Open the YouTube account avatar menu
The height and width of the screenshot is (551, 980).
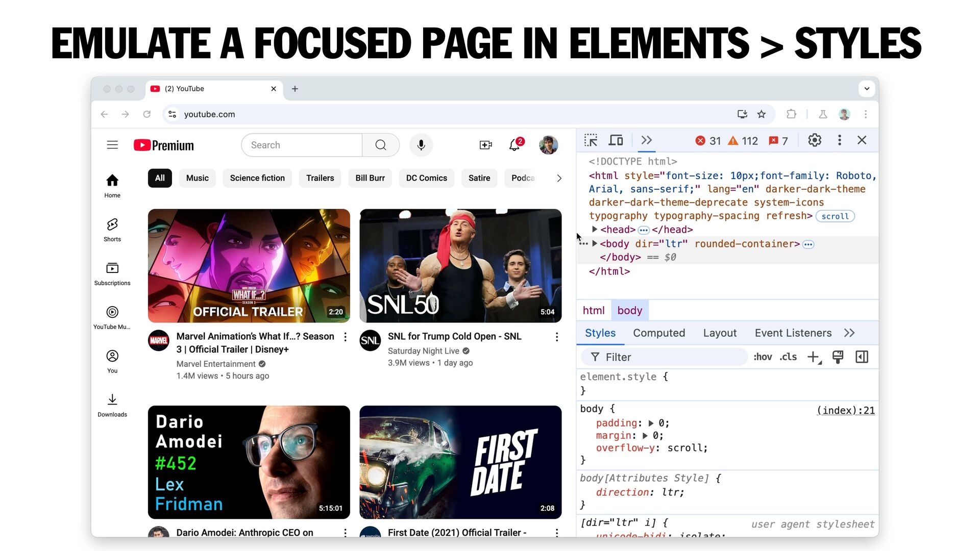pos(549,145)
